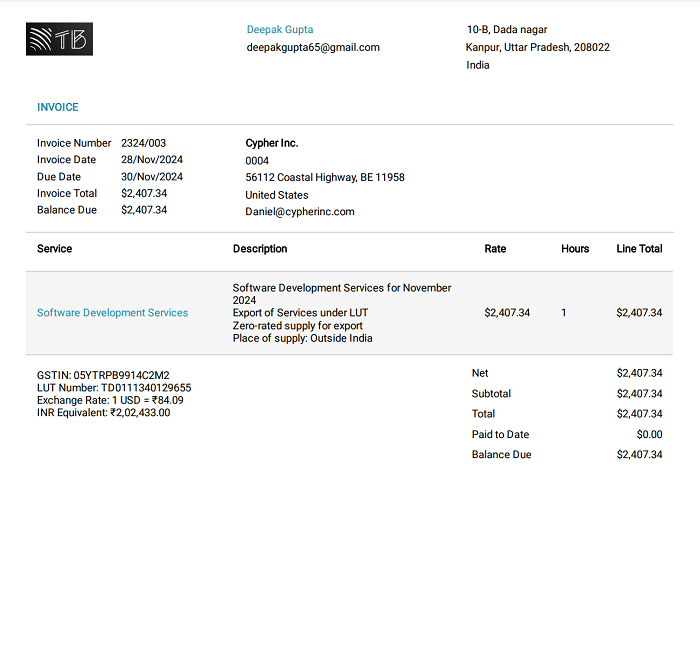
Task: Click the INR Equivalent amount
Action: [x=103, y=412]
